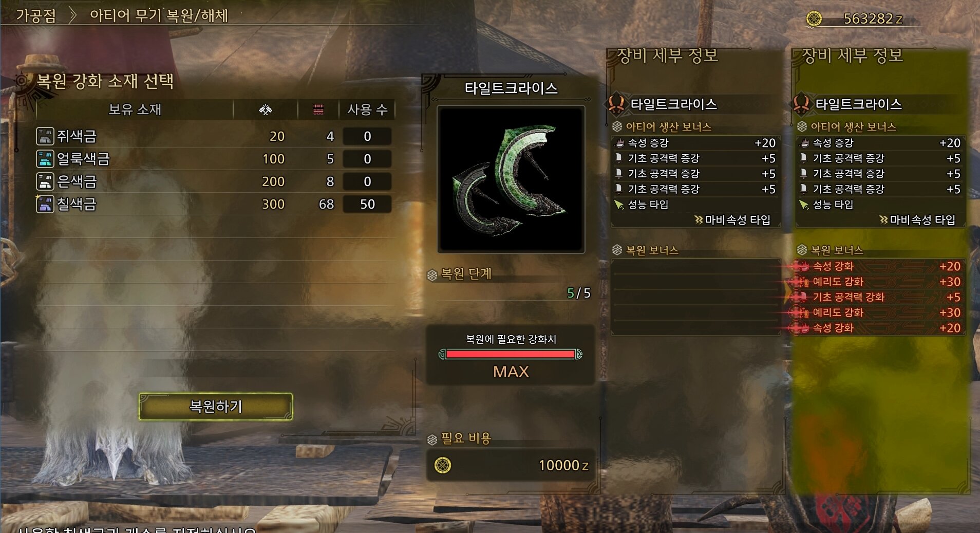Click the 복원하기 restore button
Image resolution: width=980 pixels, height=533 pixels.
[216, 407]
